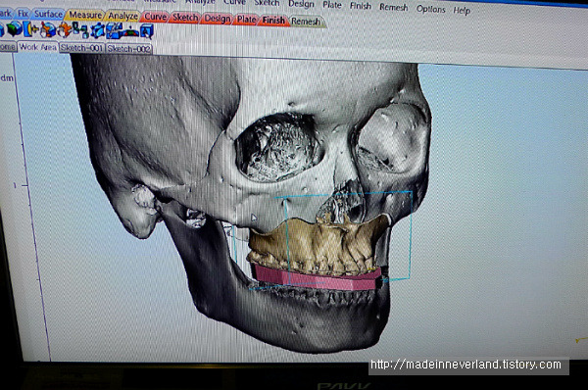Click the green-and-blue block toolbar icon
This screenshot has height=390, width=588.
point(15,28)
